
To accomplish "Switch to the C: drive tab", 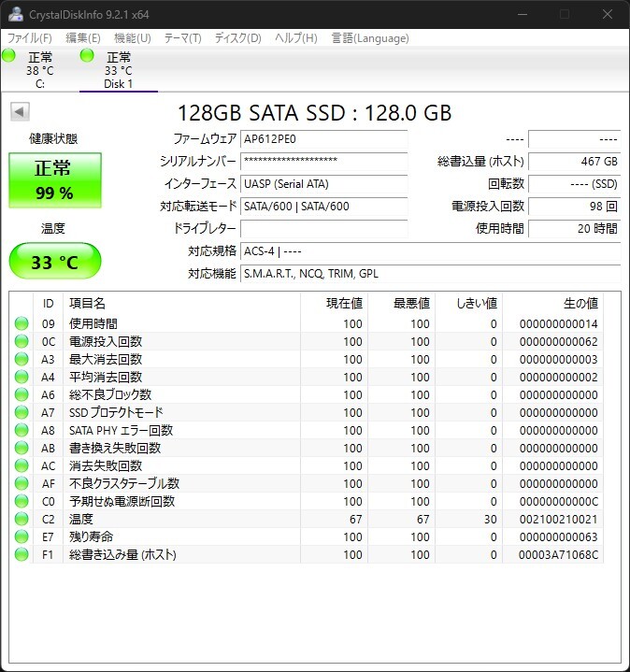I will (x=40, y=69).
